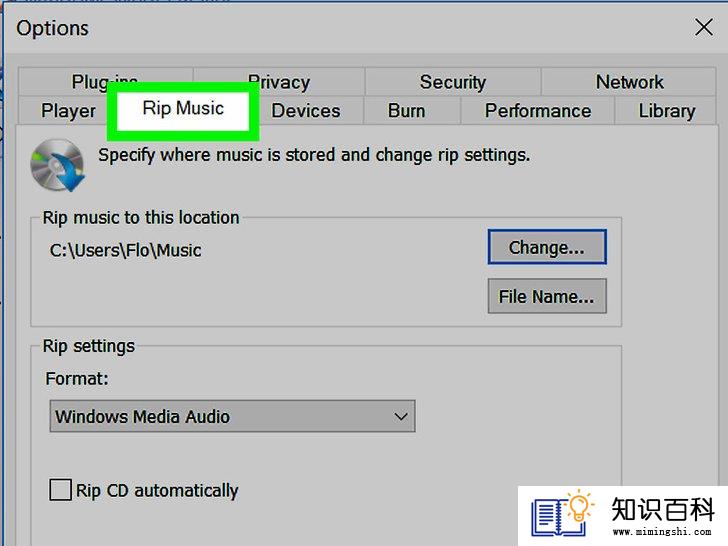Open the Burn tab
The image size is (728, 546).
coord(407,110)
